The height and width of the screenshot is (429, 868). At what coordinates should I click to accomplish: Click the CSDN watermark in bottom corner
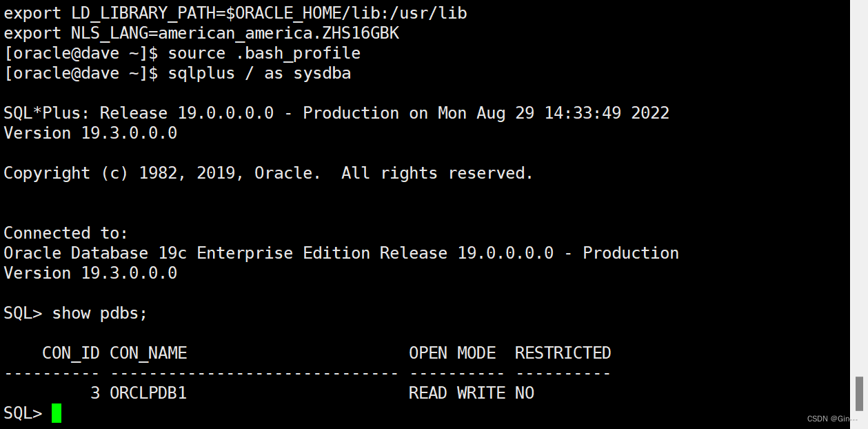(x=832, y=419)
